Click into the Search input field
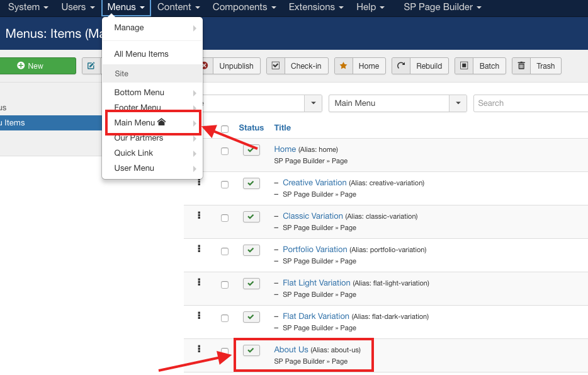This screenshot has width=588, height=375. point(530,103)
